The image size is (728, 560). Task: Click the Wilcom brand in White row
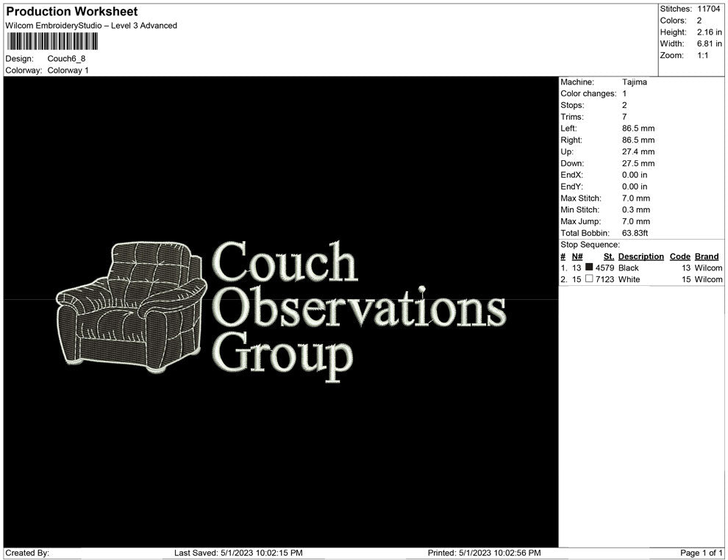(x=708, y=280)
